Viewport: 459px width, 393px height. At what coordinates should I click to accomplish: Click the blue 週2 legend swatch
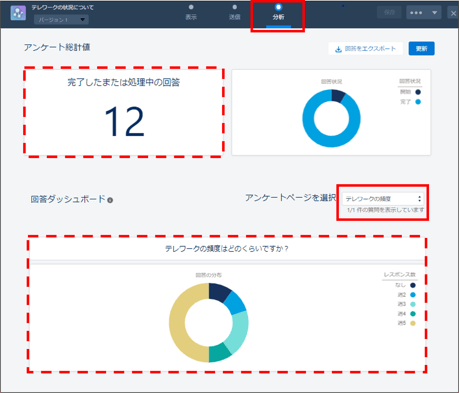coord(413,295)
